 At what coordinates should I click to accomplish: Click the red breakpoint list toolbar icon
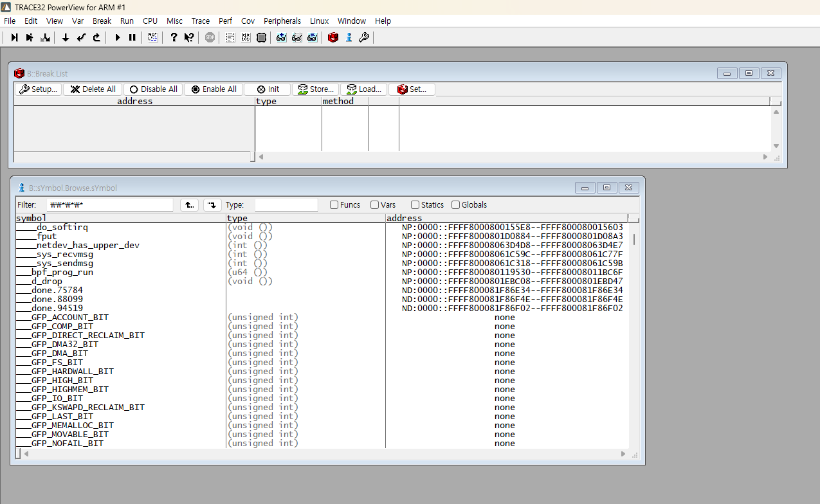pos(333,37)
